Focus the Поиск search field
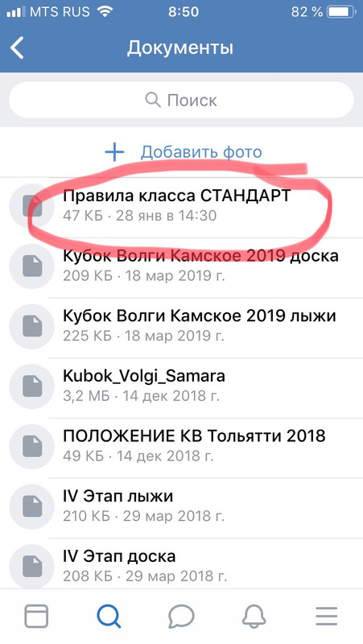 [182, 100]
